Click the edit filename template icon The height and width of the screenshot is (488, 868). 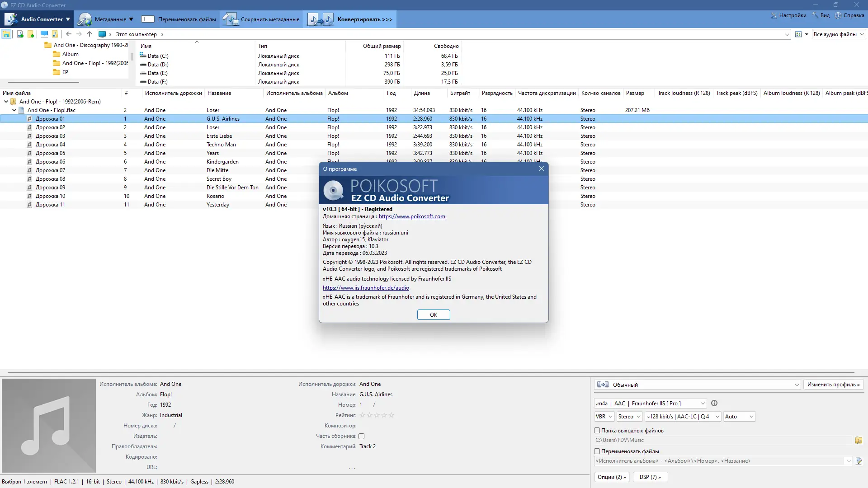(x=859, y=461)
